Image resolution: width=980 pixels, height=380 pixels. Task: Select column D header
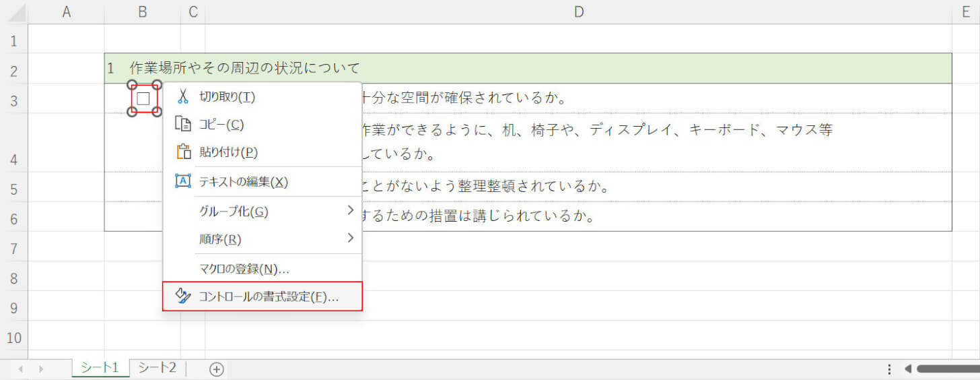click(578, 11)
